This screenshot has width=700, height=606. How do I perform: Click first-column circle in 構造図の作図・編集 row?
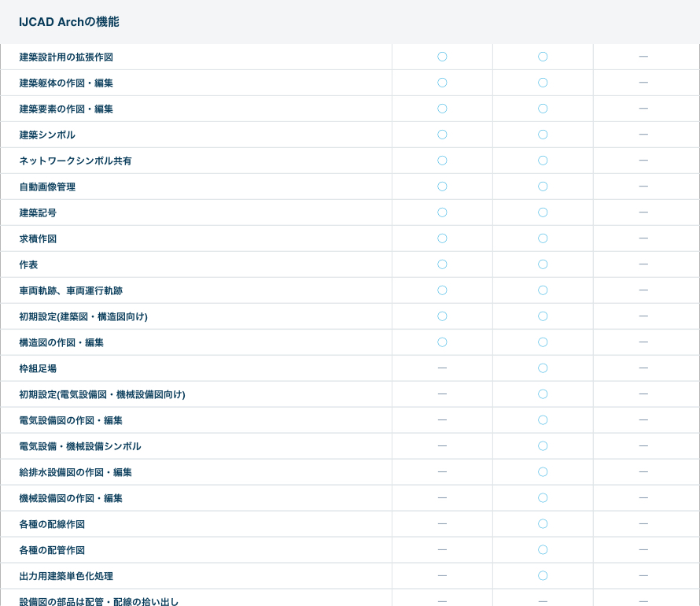pyautogui.click(x=442, y=342)
